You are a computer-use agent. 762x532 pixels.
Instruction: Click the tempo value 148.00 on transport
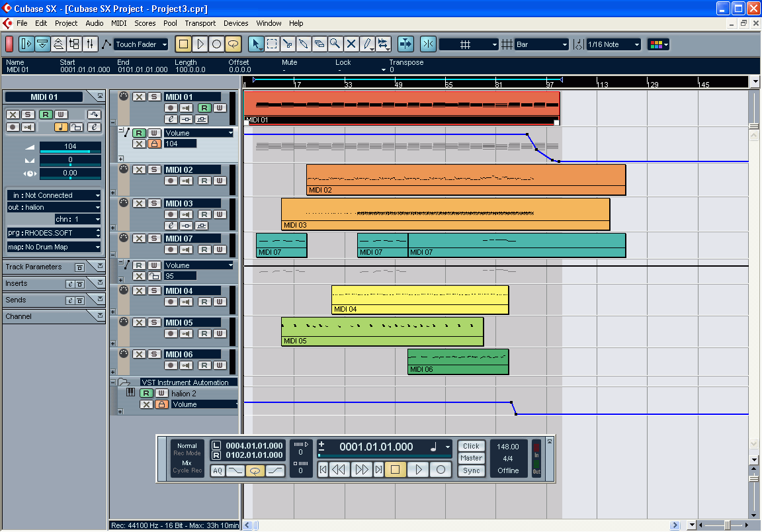(508, 447)
